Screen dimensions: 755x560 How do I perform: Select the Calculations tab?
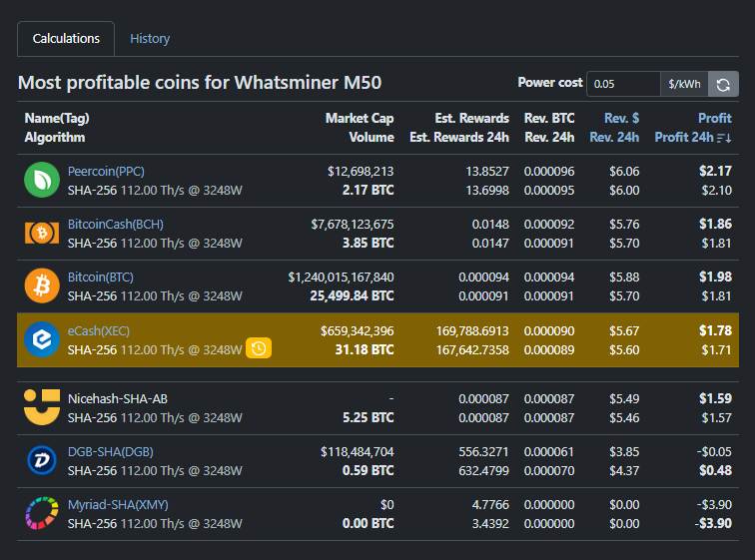pos(66,39)
